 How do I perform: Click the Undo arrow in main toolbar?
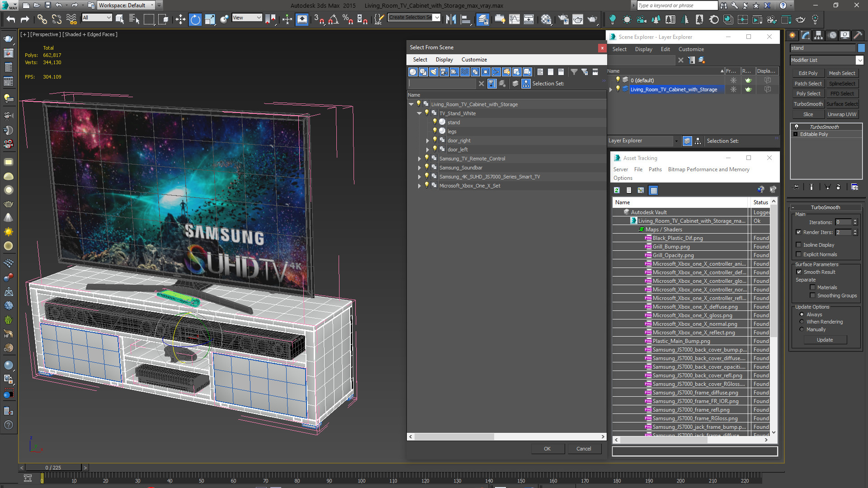click(11, 19)
